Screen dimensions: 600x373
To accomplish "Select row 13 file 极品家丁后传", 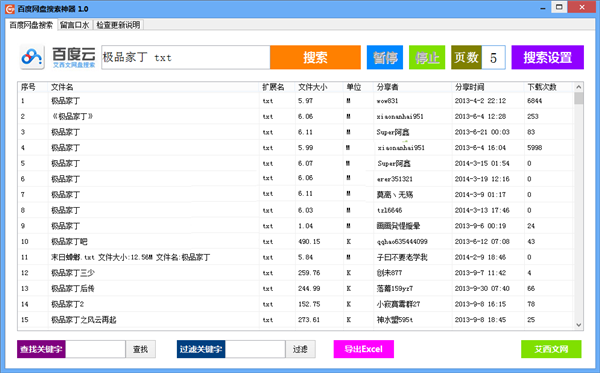I will [x=73, y=288].
